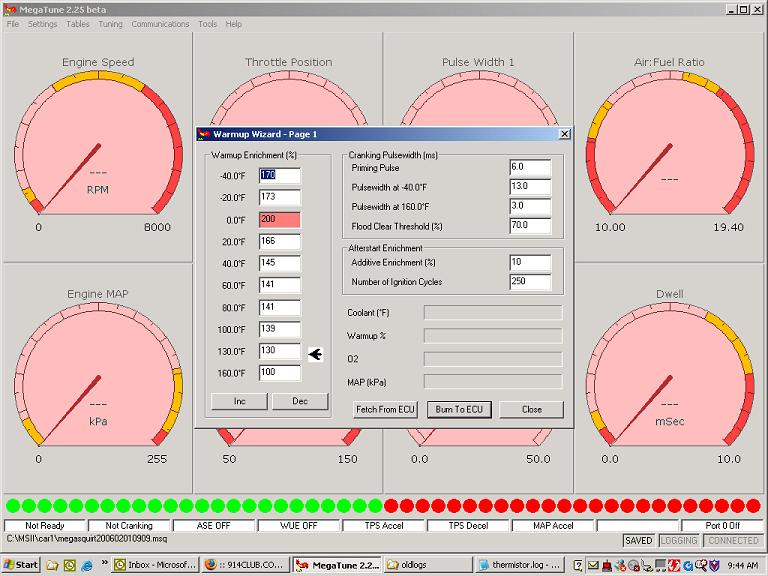Edit Pulsewidth at 160.0°F value
Viewport: 768px width, 576px height.
tap(530, 207)
